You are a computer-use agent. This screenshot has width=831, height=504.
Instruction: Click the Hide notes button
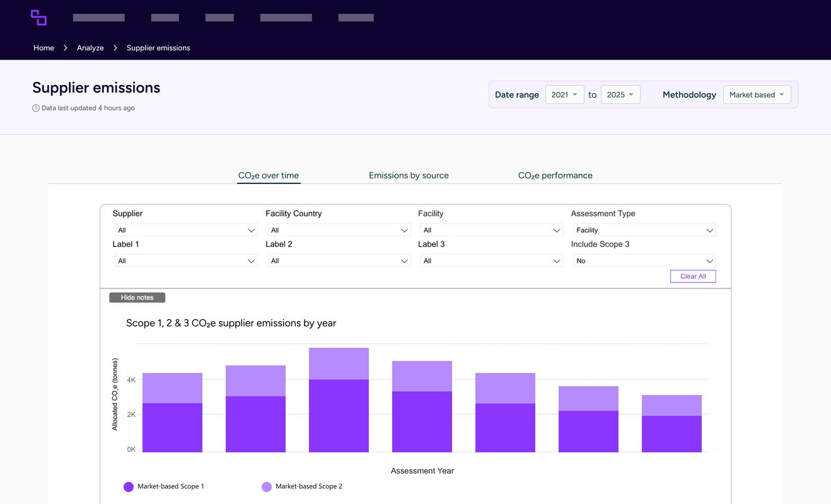137,297
